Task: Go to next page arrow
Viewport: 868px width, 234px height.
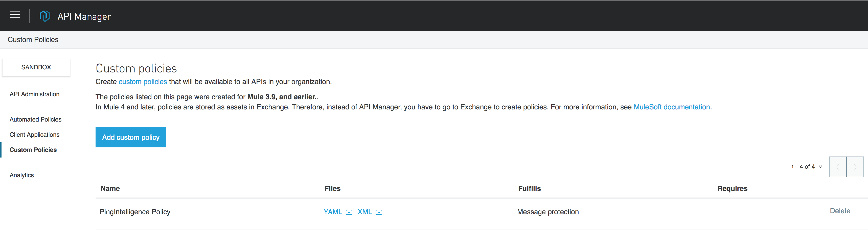Action: (x=855, y=167)
